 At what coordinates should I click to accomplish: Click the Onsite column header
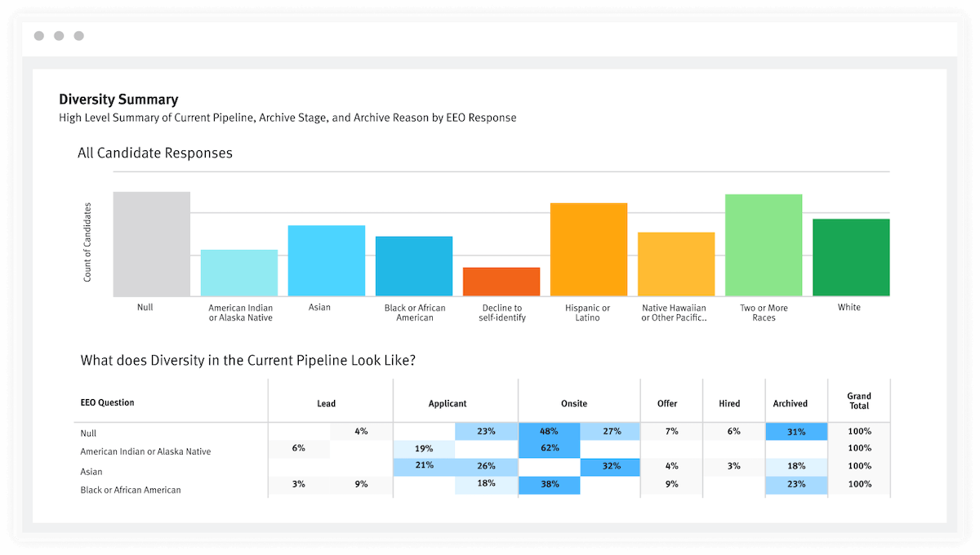tap(574, 403)
